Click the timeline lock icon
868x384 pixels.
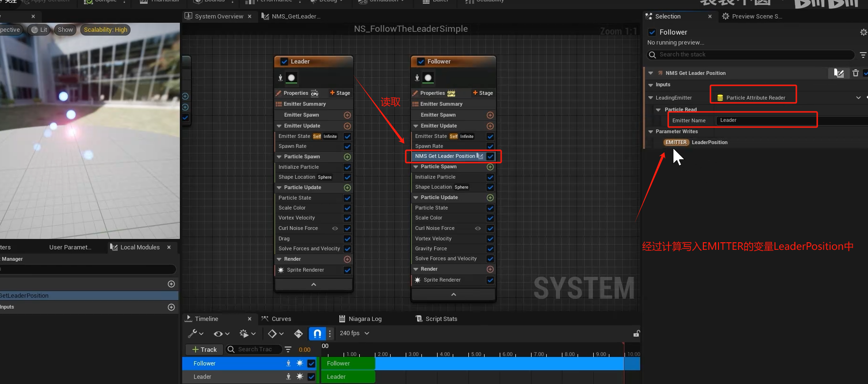tap(636, 334)
